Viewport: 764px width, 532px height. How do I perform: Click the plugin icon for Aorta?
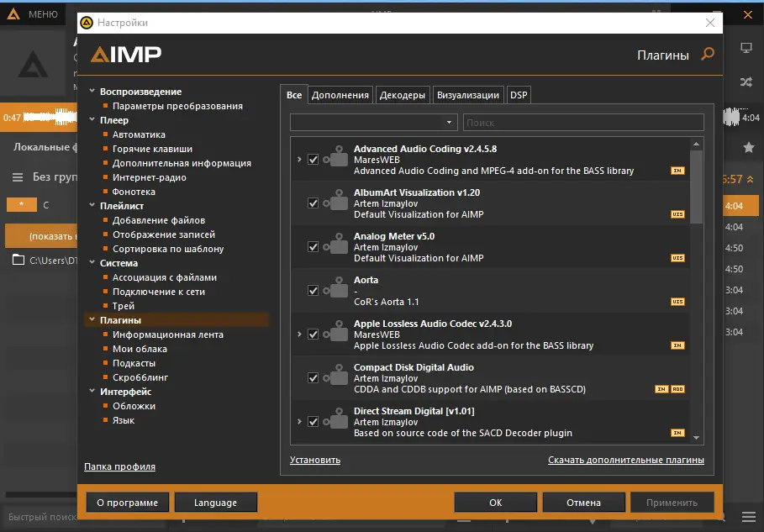click(335, 288)
